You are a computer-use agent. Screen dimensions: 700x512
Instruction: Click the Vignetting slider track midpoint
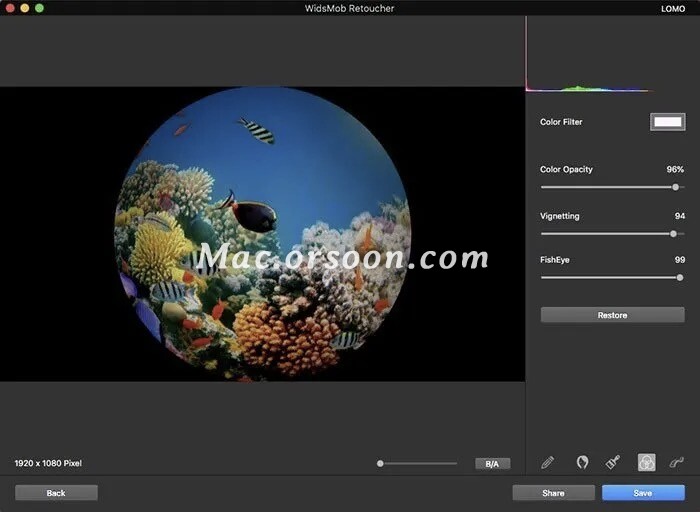[x=612, y=233]
